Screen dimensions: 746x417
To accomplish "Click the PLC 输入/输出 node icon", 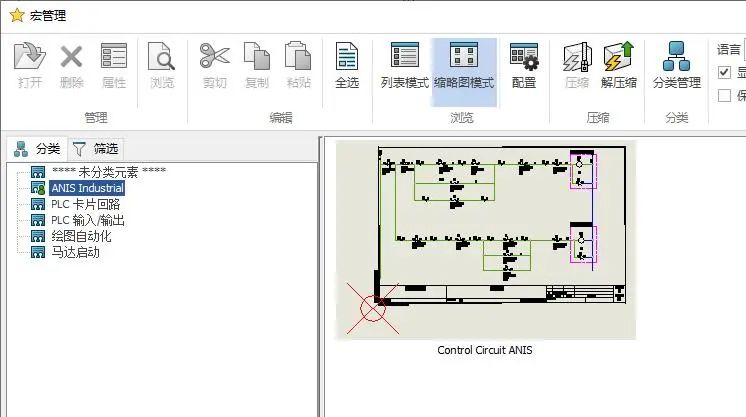I will (x=38, y=220).
